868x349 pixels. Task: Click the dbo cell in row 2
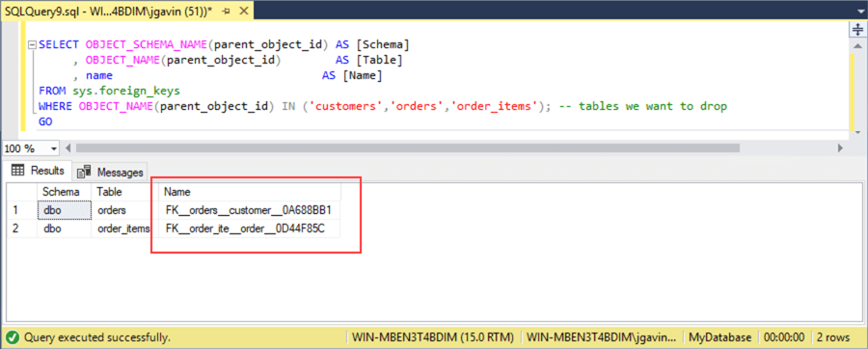click(65, 228)
